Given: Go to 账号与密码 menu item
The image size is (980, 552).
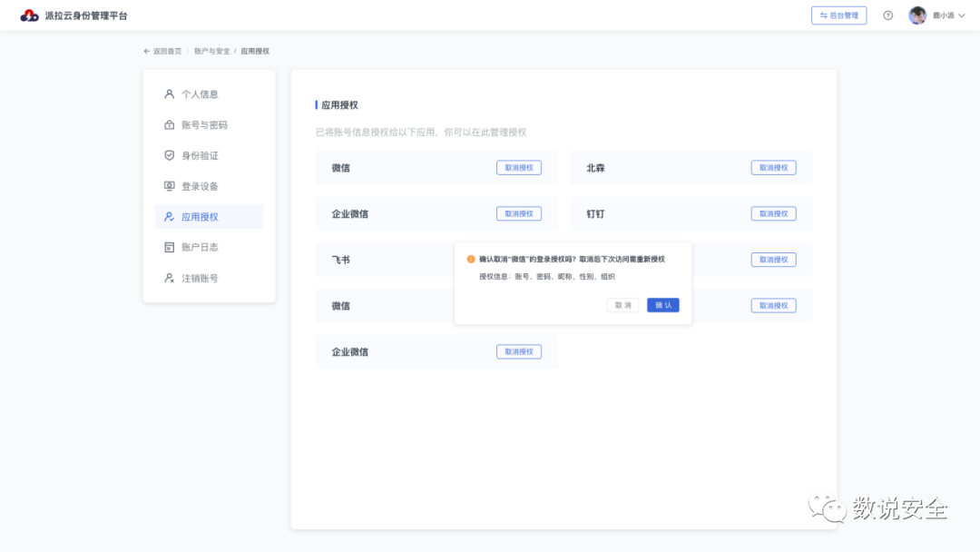Looking at the screenshot, I should [209, 124].
